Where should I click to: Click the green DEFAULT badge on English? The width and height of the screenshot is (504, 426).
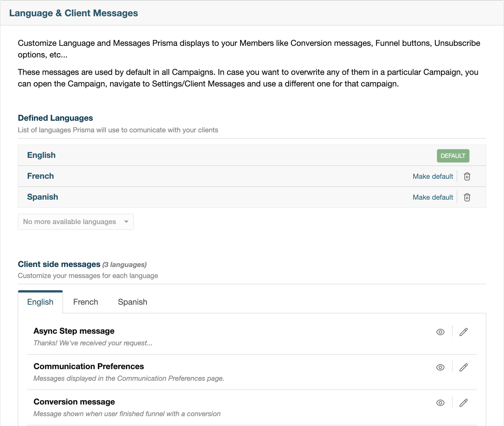pyautogui.click(x=453, y=156)
